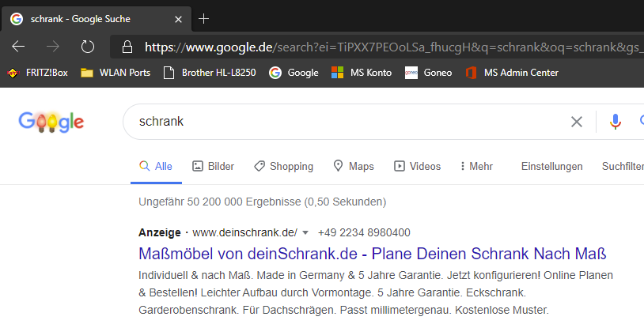Switch to the 'Shopping' tab
Image resolution: width=644 pixels, height=328 pixels.
click(x=283, y=166)
